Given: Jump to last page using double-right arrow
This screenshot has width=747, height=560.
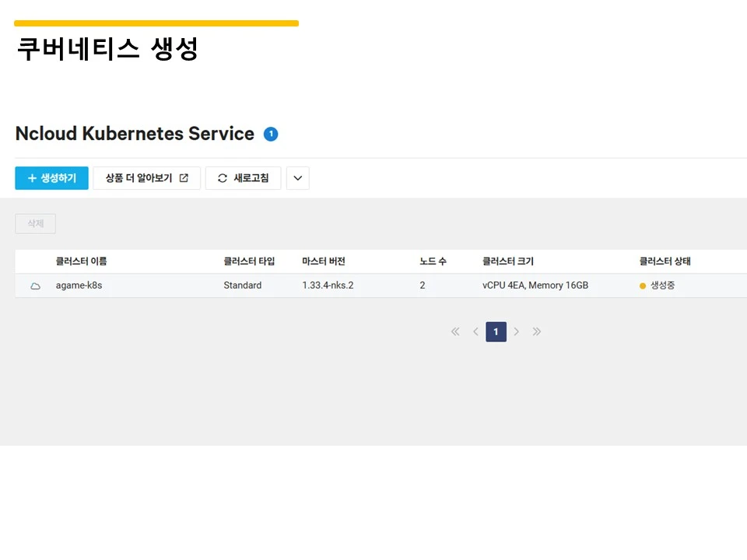Looking at the screenshot, I should (x=536, y=331).
